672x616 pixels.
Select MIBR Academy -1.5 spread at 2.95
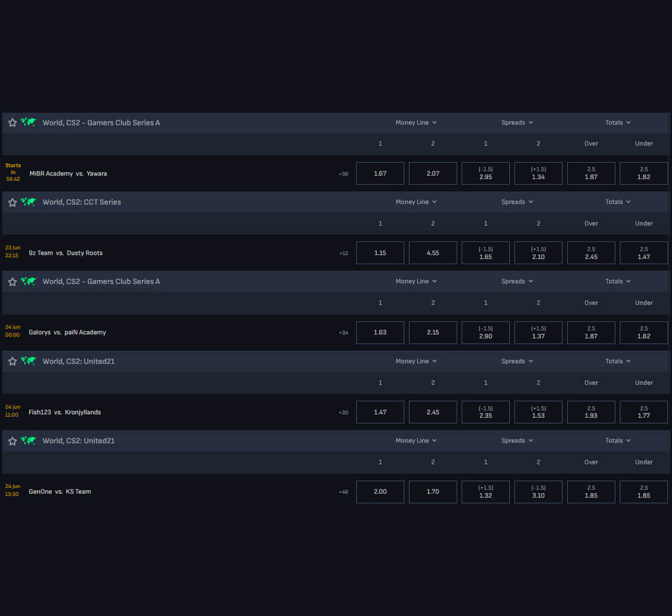pyautogui.click(x=486, y=173)
